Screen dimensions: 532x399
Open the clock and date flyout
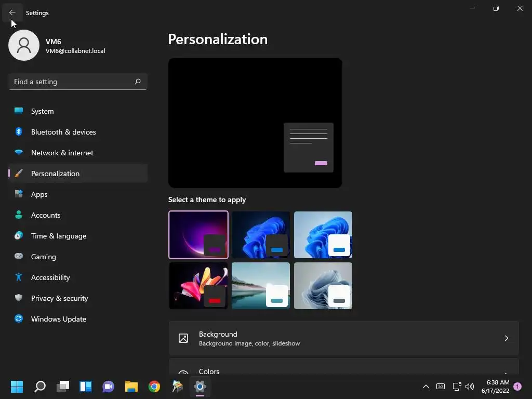point(495,387)
